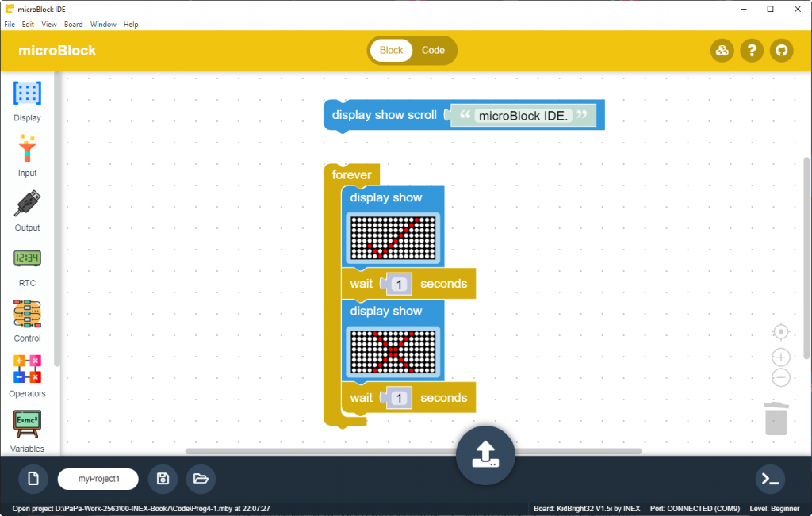
Task: Open the Board menu
Action: 74,25
